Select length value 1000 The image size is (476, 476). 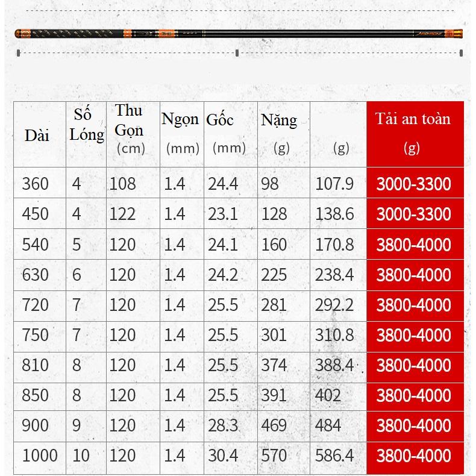[x=40, y=456]
